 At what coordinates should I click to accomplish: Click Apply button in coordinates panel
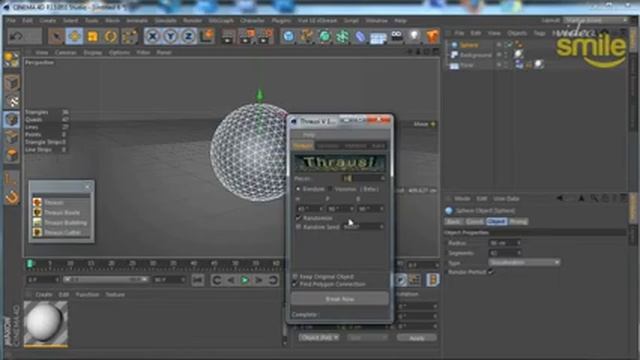(416, 338)
